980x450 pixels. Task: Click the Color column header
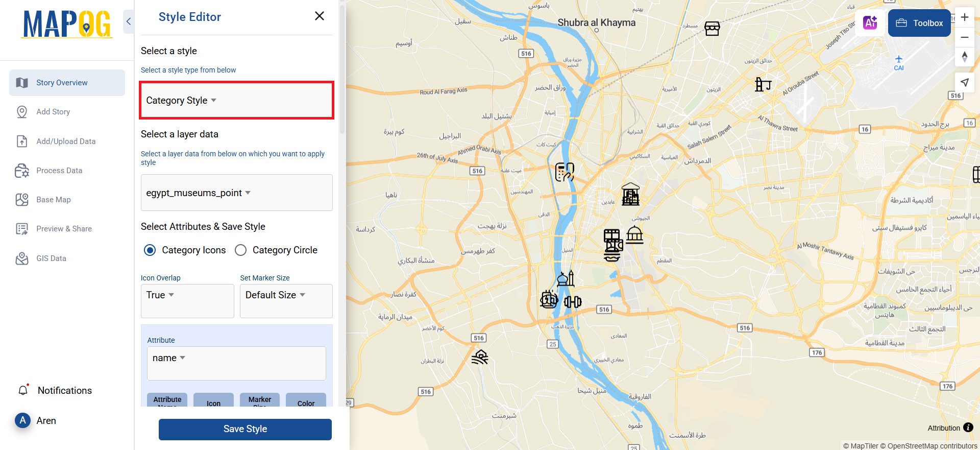[306, 400]
